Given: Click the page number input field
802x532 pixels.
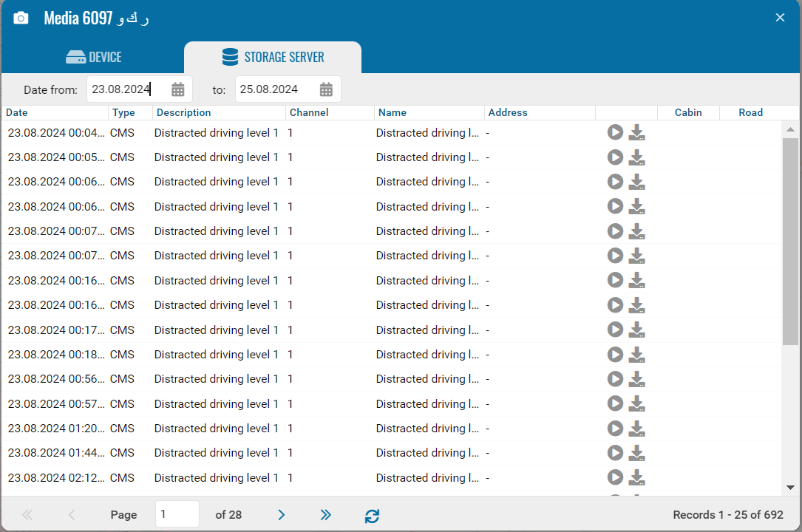Looking at the screenshot, I should 177,514.
